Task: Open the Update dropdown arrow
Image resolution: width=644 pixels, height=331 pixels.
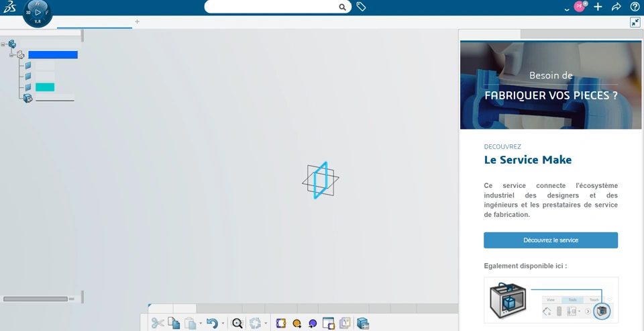Action: [x=266, y=323]
